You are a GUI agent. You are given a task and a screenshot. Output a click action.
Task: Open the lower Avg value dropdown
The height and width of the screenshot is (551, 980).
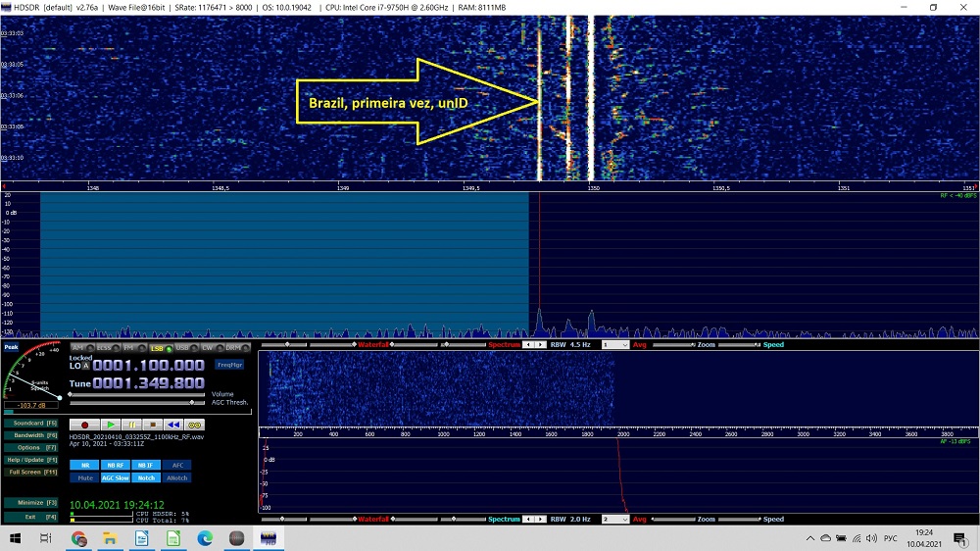tap(614, 519)
